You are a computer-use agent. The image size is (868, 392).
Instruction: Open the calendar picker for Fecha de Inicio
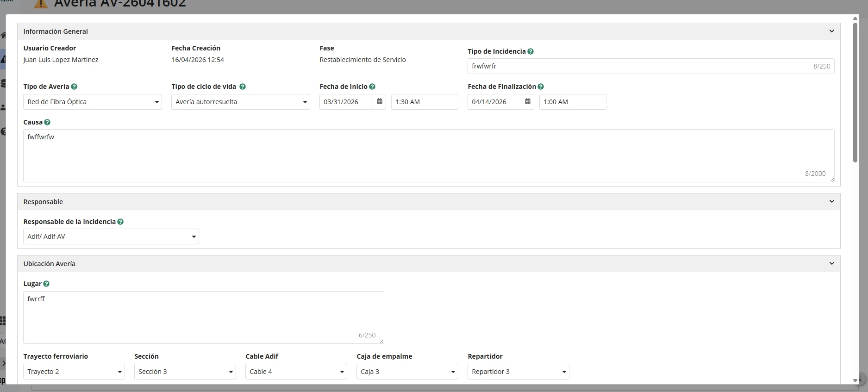pos(380,102)
